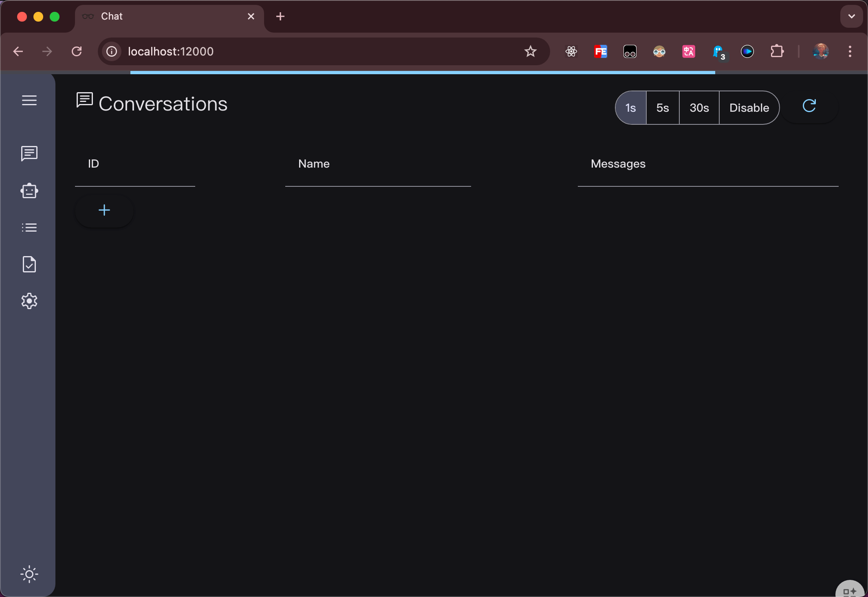
Task: Toggle light mode with the sun icon
Action: pyautogui.click(x=29, y=574)
